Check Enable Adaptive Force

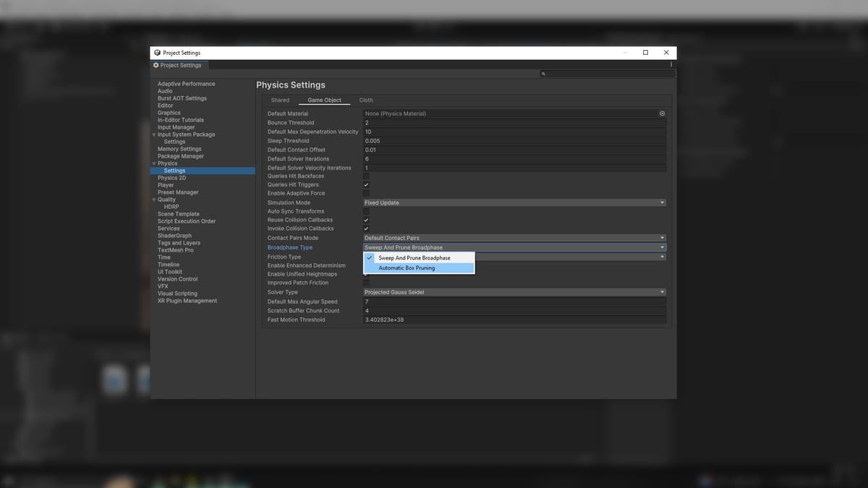pyautogui.click(x=367, y=193)
